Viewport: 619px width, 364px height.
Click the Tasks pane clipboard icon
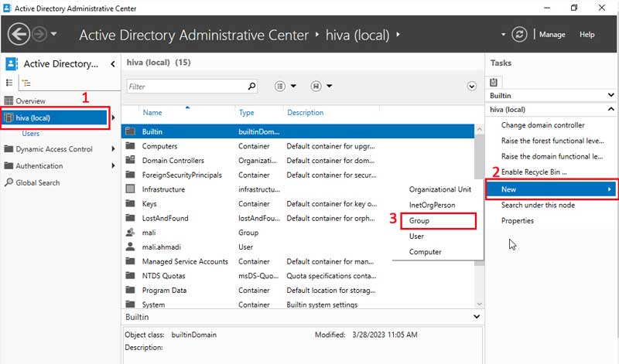494,82
